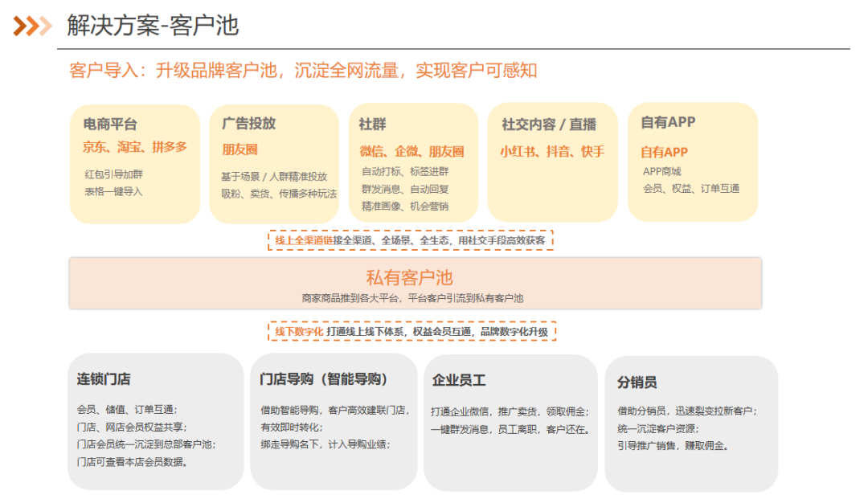Click the 连锁门店 card heading
Screen dimensions: 868x499
point(104,379)
